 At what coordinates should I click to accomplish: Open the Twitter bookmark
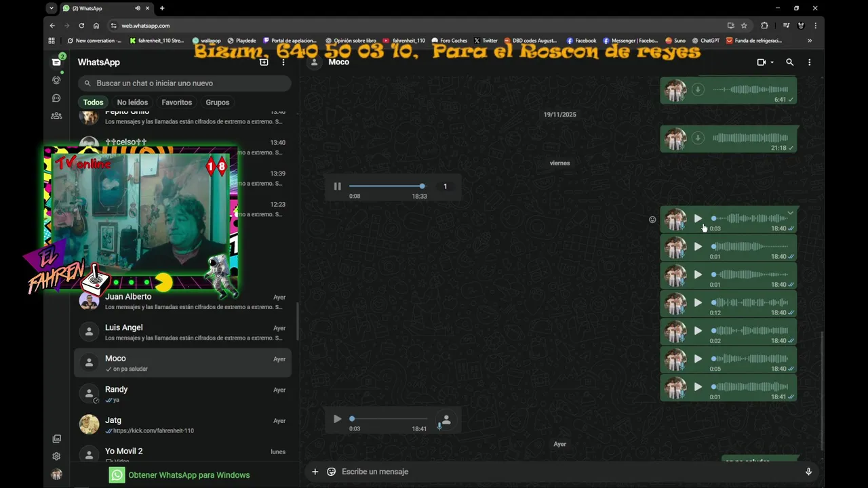[486, 41]
